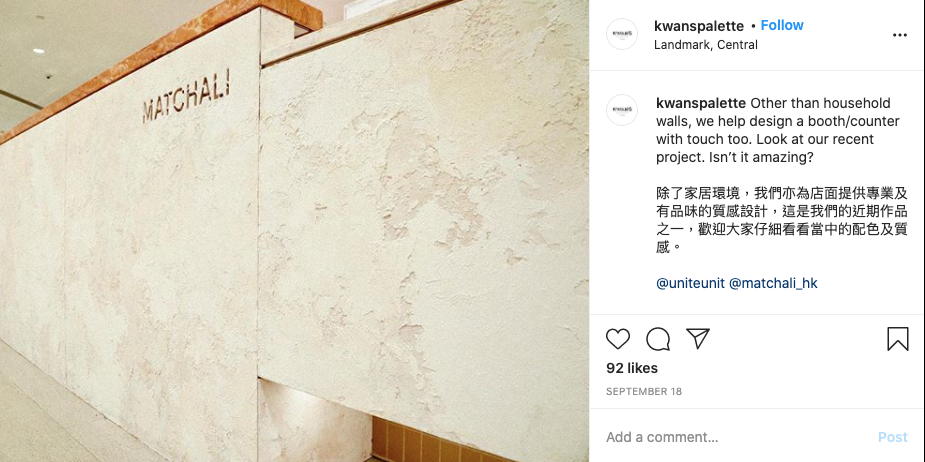925x462 pixels.
Task: Click the profile avatar beside the caption
Action: 622,110
